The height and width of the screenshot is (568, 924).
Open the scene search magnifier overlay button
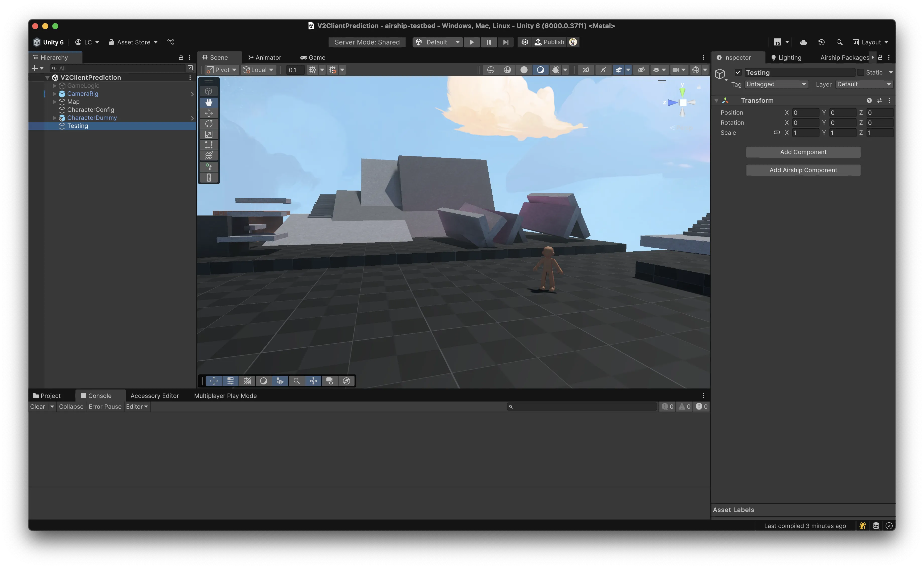click(x=297, y=381)
